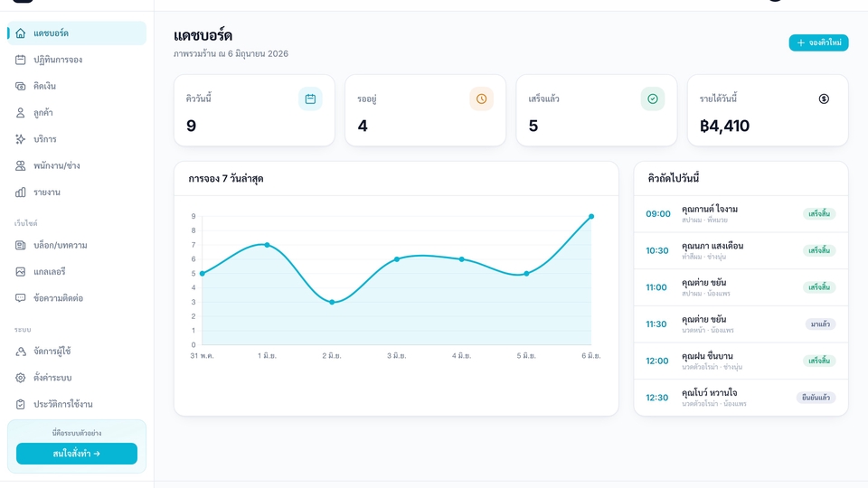Select ประวัติการใช้งาน in sidebar
The height and width of the screenshot is (488, 868).
(77, 405)
